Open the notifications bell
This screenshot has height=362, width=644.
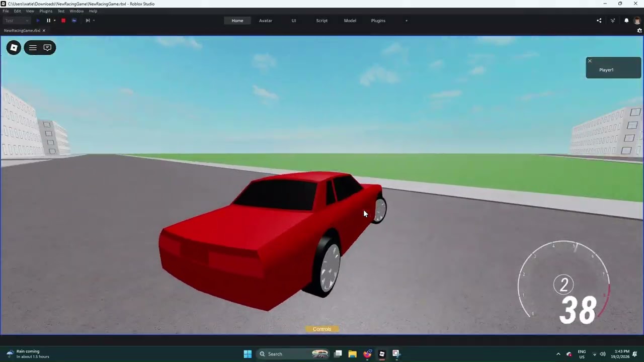pyautogui.click(x=626, y=21)
